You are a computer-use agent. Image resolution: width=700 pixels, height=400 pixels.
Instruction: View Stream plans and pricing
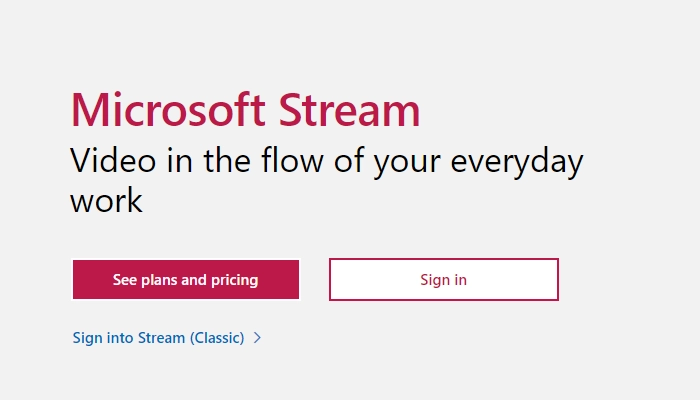click(x=185, y=280)
